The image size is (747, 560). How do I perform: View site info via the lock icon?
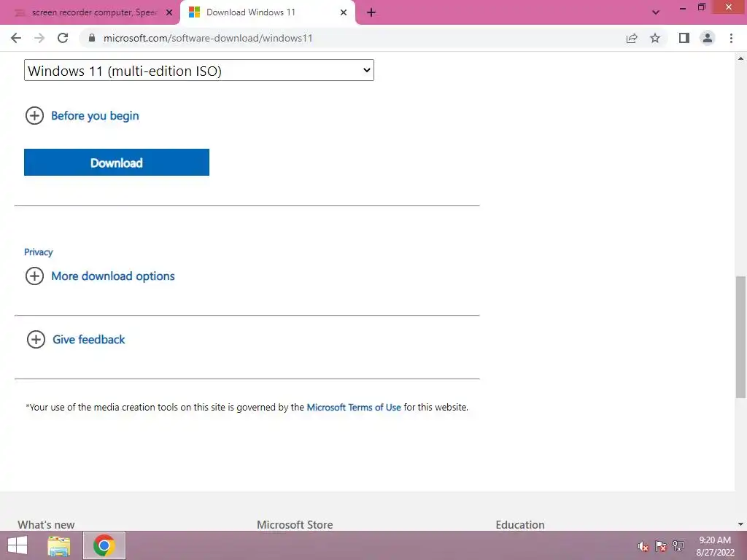(92, 38)
